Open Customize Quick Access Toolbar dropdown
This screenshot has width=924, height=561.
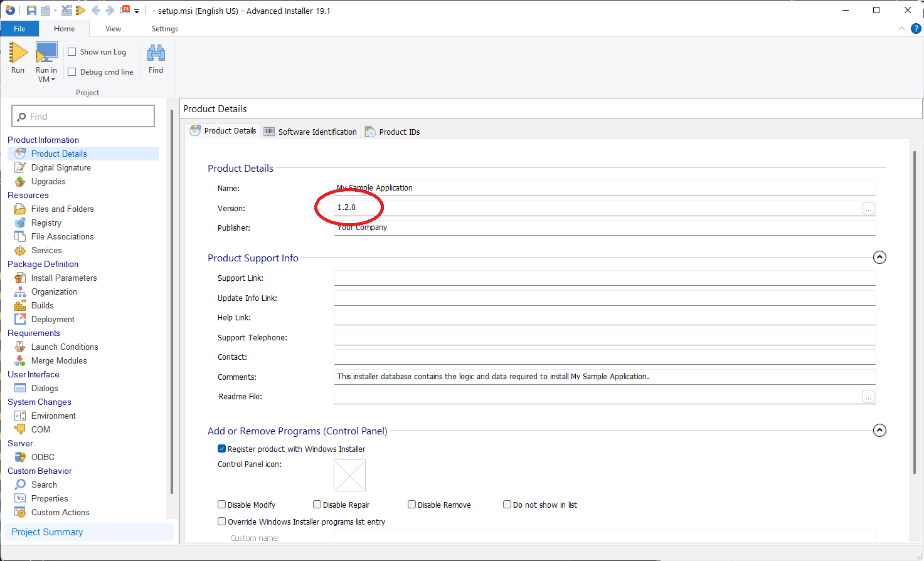click(x=137, y=11)
